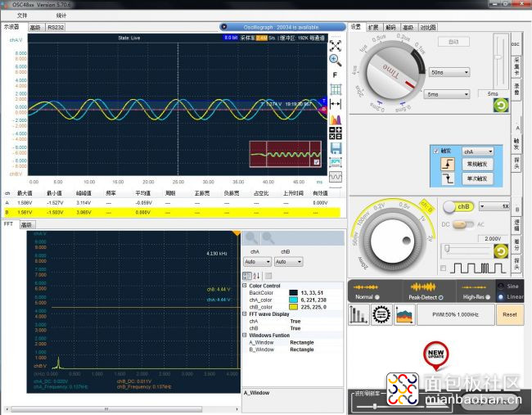Collapse the Color Control section
The width and height of the screenshot is (532, 415).
pos(245,286)
